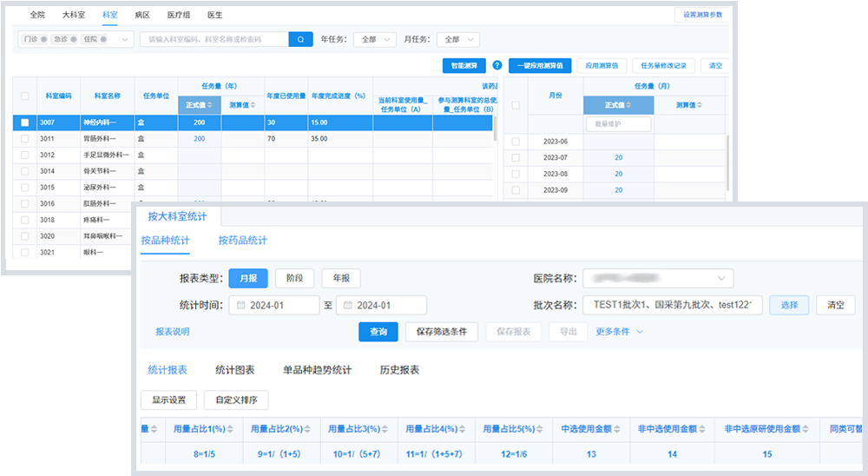Toggle select-all checkbox in department table header
The width and height of the screenshot is (868, 476).
point(24,96)
